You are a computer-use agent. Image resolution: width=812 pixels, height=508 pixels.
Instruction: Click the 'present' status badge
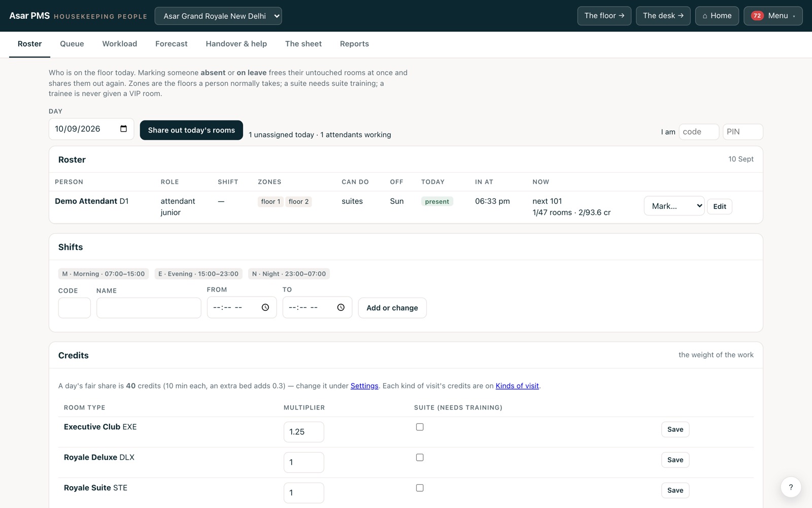click(x=437, y=202)
